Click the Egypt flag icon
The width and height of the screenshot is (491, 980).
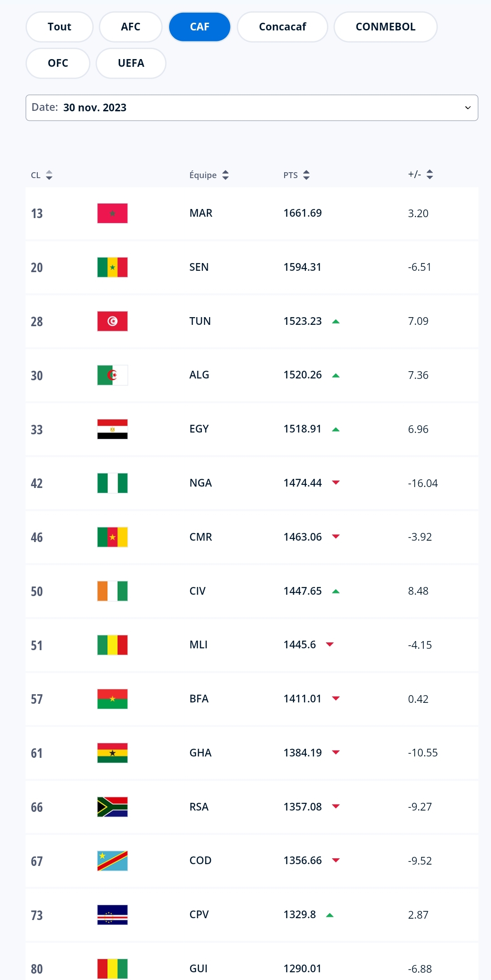coord(112,429)
